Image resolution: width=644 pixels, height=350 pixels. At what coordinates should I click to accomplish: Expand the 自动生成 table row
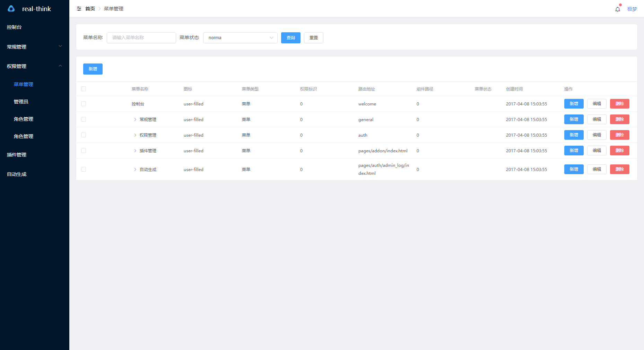click(x=135, y=169)
